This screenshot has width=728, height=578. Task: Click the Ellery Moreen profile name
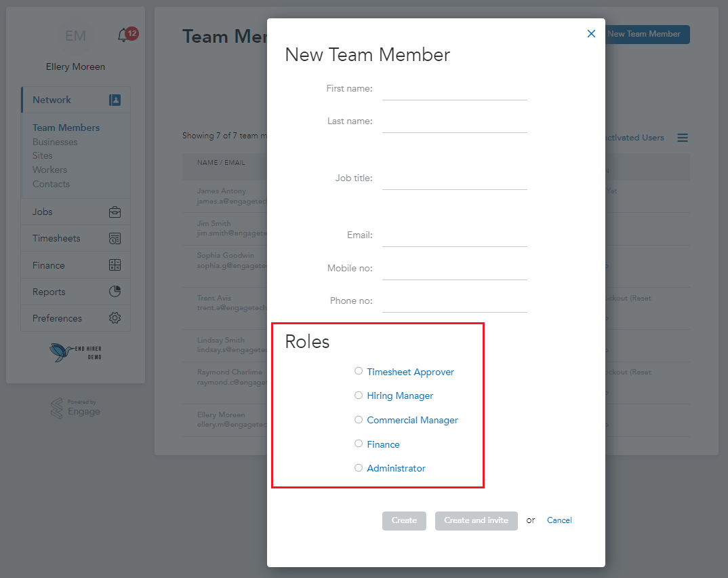pyautogui.click(x=75, y=67)
